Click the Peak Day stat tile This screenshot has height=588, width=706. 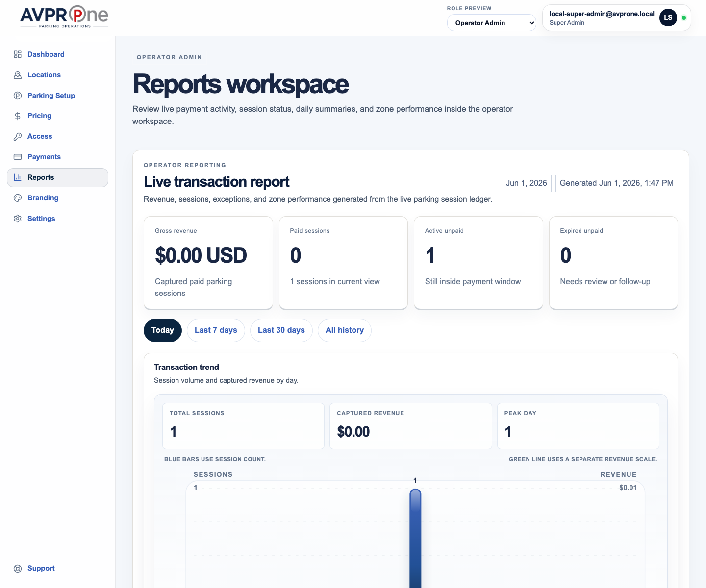[x=578, y=426]
